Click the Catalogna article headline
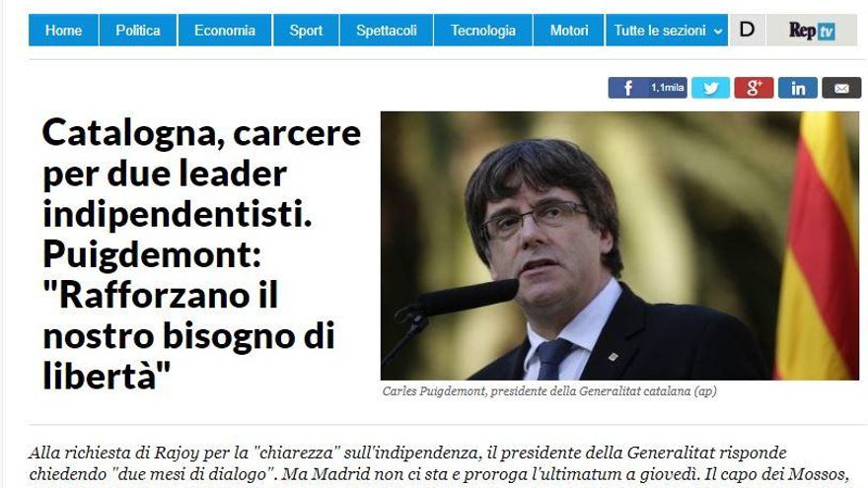This screenshot has width=868, height=488. (x=201, y=254)
